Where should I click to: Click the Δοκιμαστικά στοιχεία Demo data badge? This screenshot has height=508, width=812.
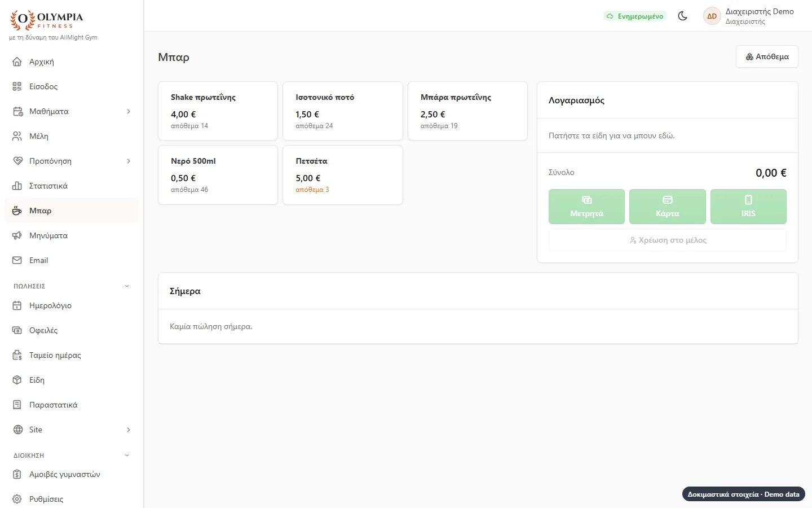[743, 494]
